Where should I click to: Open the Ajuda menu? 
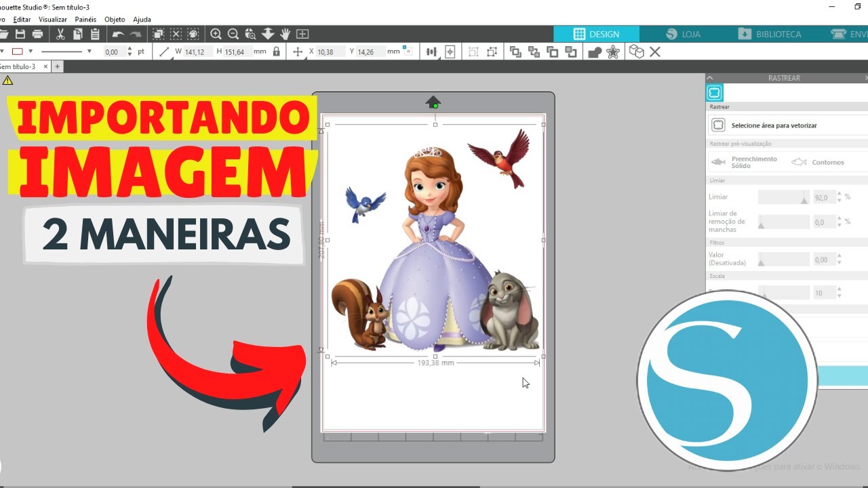click(x=142, y=20)
